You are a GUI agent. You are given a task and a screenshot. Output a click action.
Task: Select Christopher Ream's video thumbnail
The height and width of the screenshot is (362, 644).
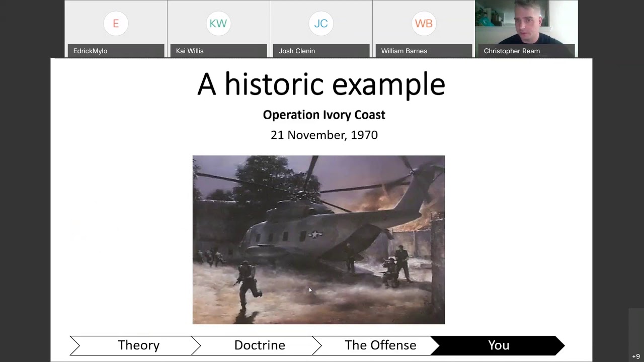coord(526,29)
